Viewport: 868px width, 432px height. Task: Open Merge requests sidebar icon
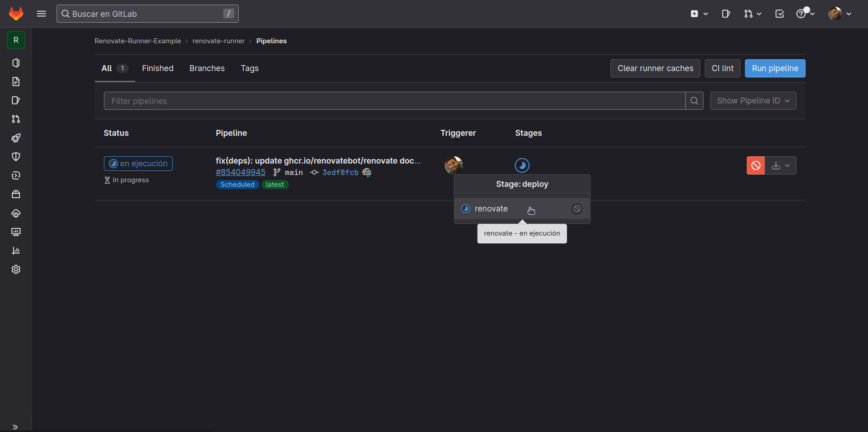(16, 119)
